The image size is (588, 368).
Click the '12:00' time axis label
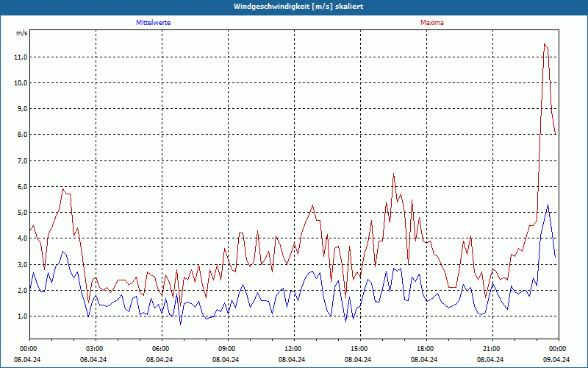tap(292, 349)
